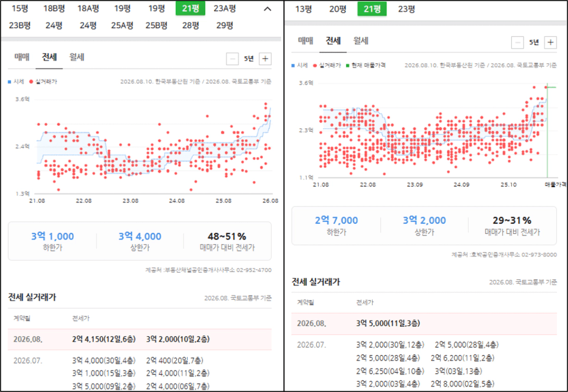
Task: Select the 3억 5,000(11일,3층) transaction
Action: pyautogui.click(x=388, y=323)
